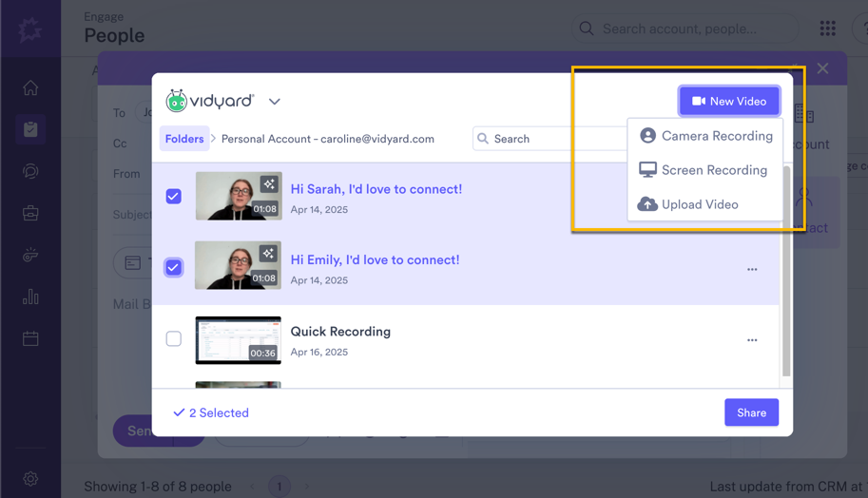
Task: Click the AI sparkle badge on Sarah video
Action: tap(269, 184)
